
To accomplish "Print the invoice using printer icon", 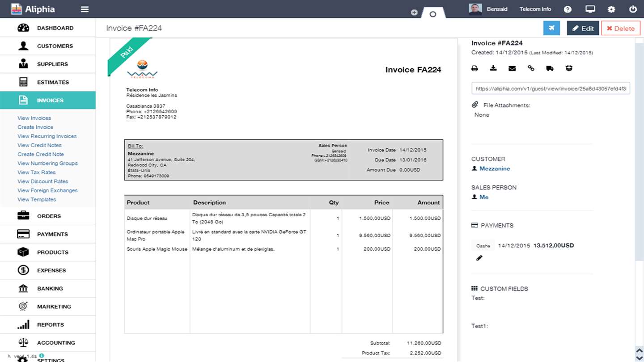I will coord(475,68).
